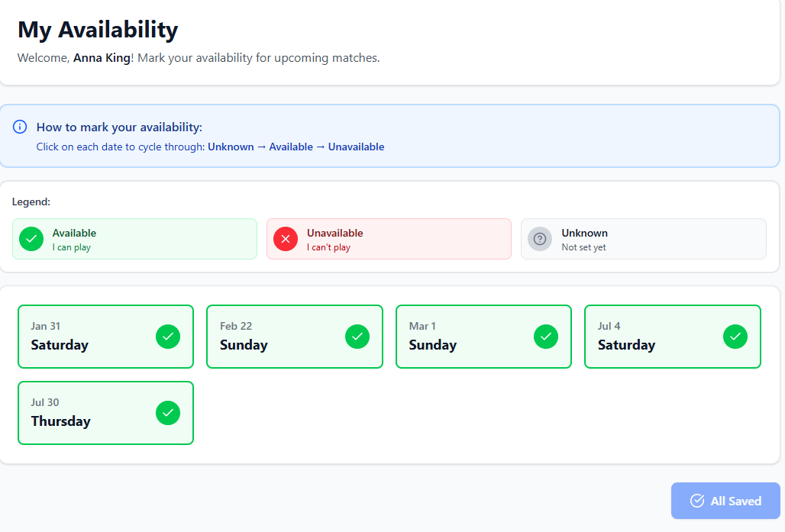Image resolution: width=785 pixels, height=532 pixels.
Task: Click the blue info icon in instructions
Action: (20, 127)
